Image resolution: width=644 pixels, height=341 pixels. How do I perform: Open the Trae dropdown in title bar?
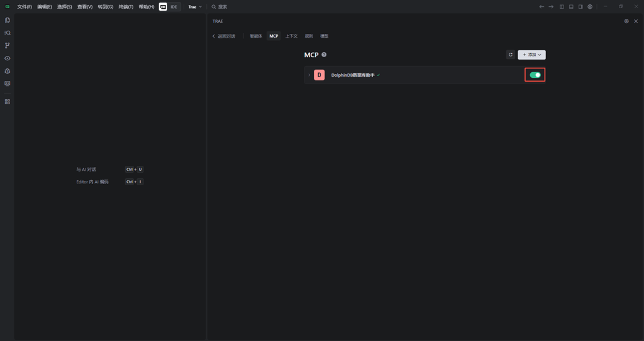[195, 7]
